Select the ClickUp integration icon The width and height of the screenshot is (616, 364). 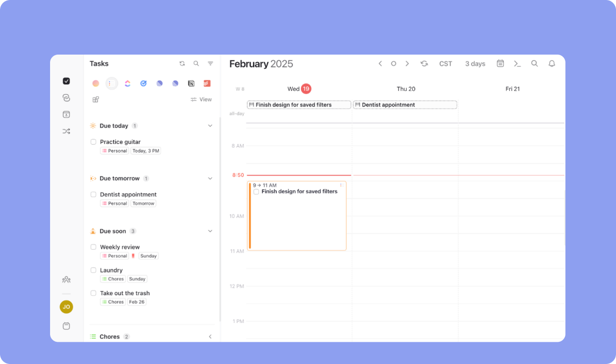127,83
